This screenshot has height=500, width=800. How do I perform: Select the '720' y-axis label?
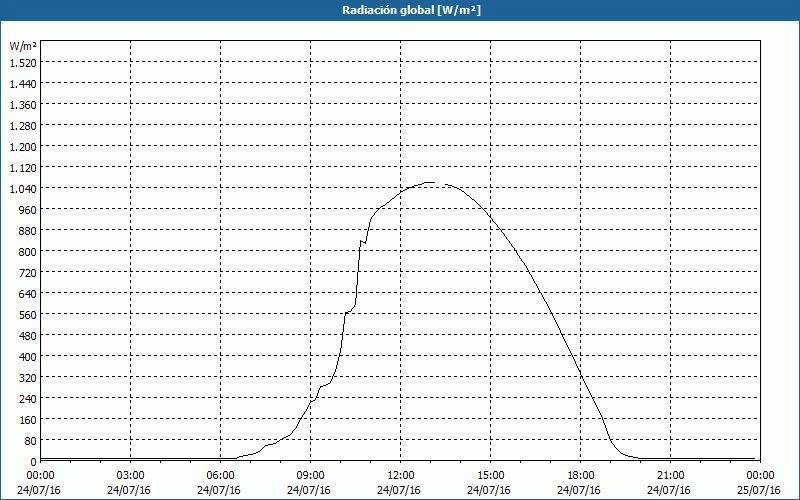tap(27, 272)
